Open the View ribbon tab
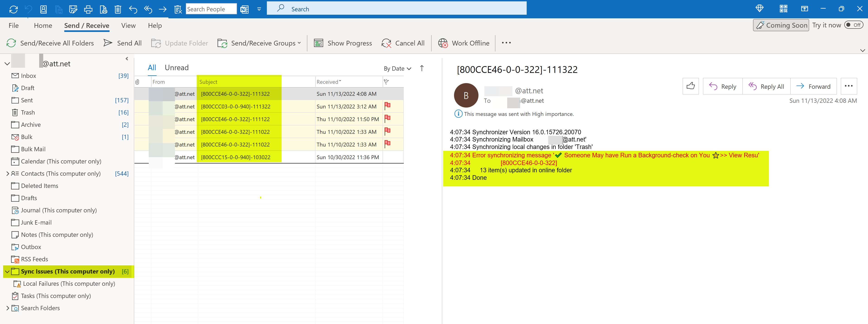 (128, 25)
